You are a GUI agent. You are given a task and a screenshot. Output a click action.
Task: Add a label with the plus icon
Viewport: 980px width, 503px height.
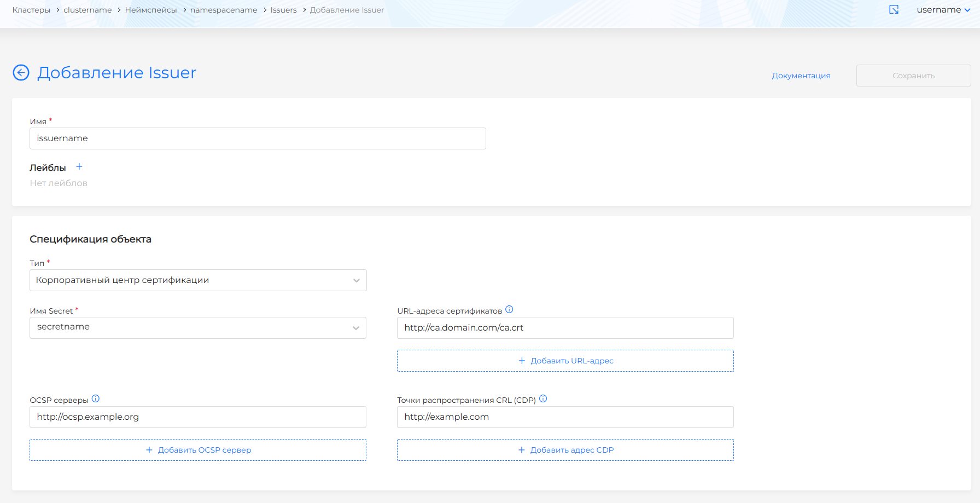click(x=79, y=167)
